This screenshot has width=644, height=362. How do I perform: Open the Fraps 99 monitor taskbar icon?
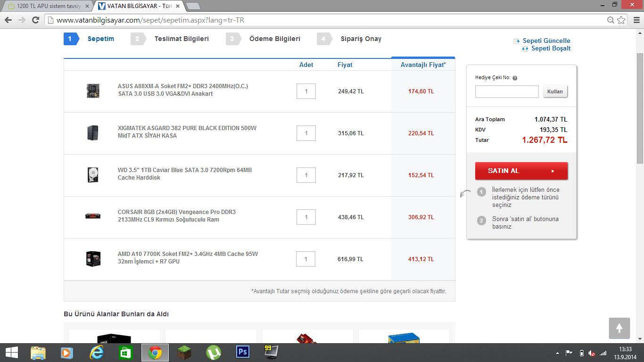pyautogui.click(x=271, y=352)
